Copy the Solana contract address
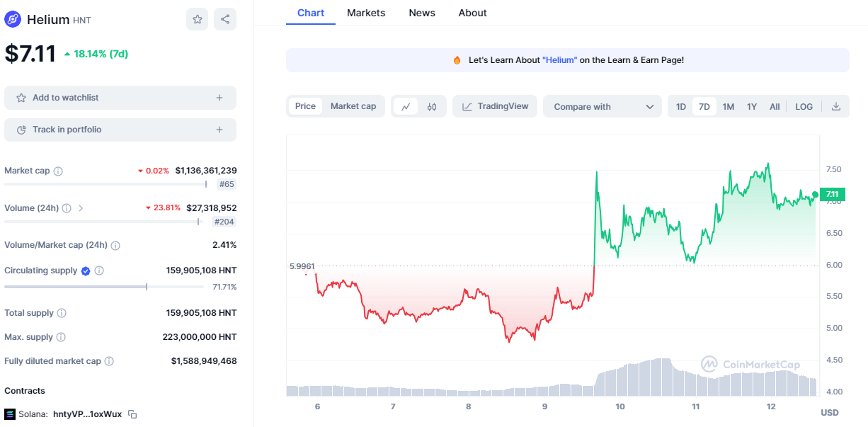Image resolution: width=868 pixels, height=427 pixels. 132,414
